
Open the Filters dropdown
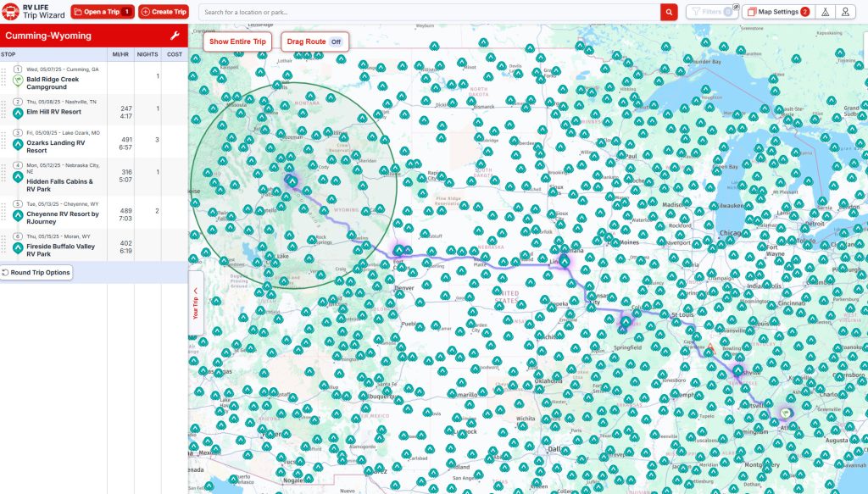pos(709,12)
